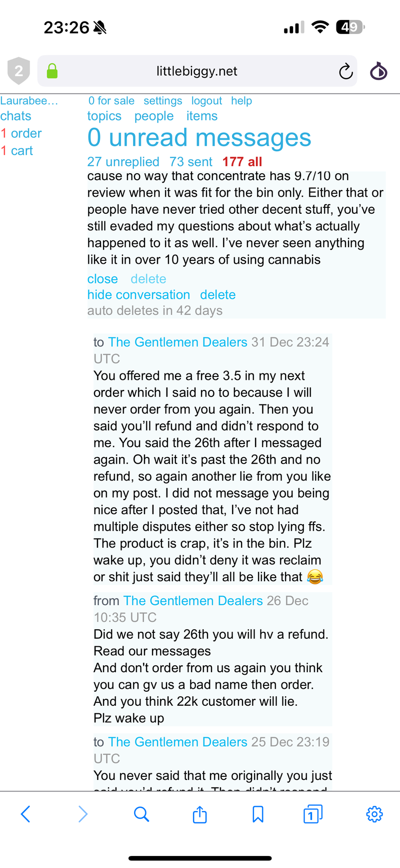Open bookmarks icon in bottom bar

coord(258,814)
